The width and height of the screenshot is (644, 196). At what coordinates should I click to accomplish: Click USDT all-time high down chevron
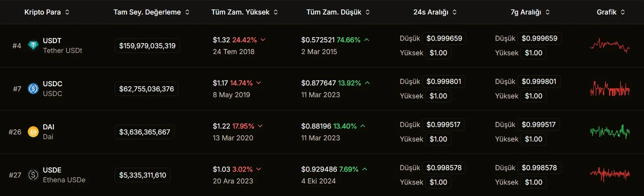click(263, 40)
